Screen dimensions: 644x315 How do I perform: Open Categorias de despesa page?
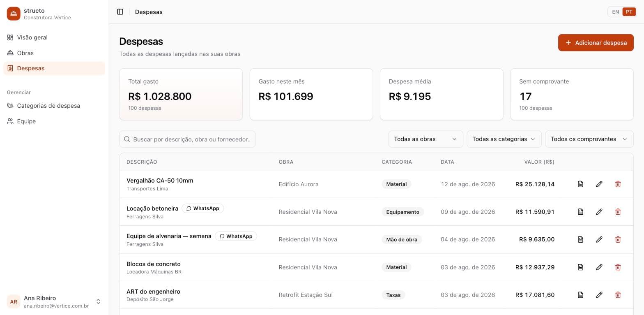click(x=54, y=106)
